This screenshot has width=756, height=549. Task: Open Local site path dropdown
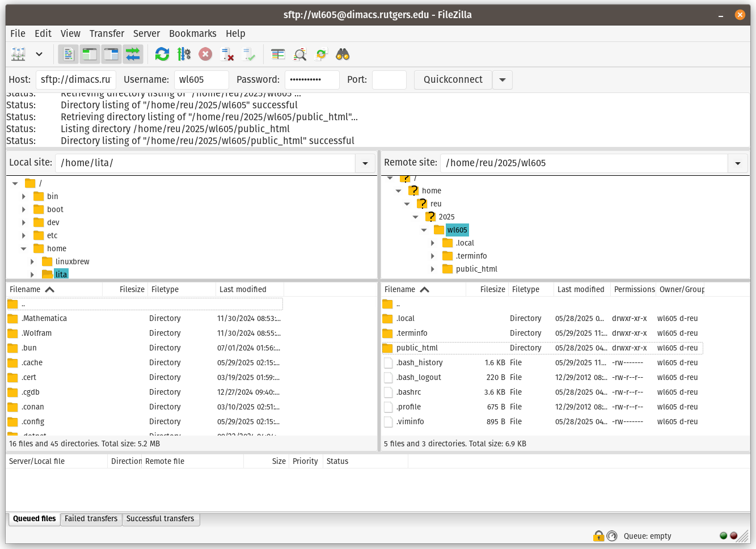pyautogui.click(x=365, y=163)
